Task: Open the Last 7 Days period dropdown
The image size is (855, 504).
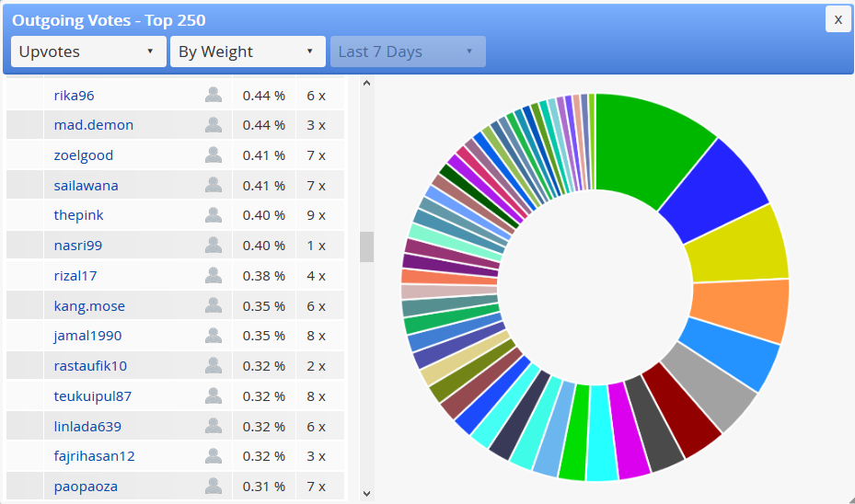Action: pyautogui.click(x=408, y=52)
